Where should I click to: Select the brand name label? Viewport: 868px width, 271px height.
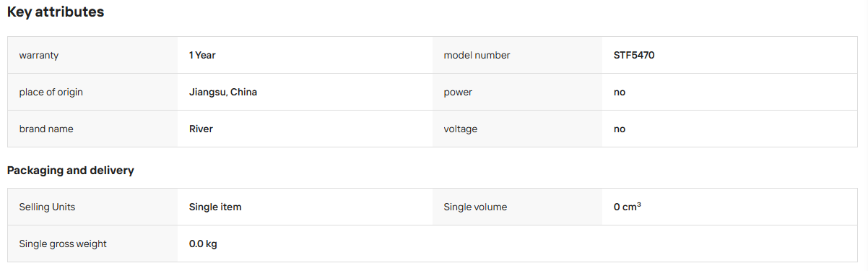click(46, 129)
